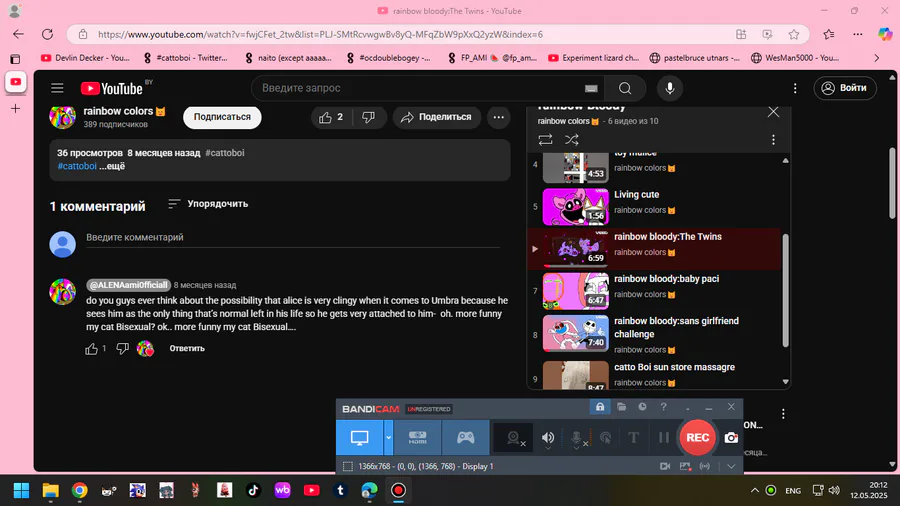Open the #cattoboi hashtag link in description
The height and width of the screenshot is (506, 900).
(x=77, y=166)
